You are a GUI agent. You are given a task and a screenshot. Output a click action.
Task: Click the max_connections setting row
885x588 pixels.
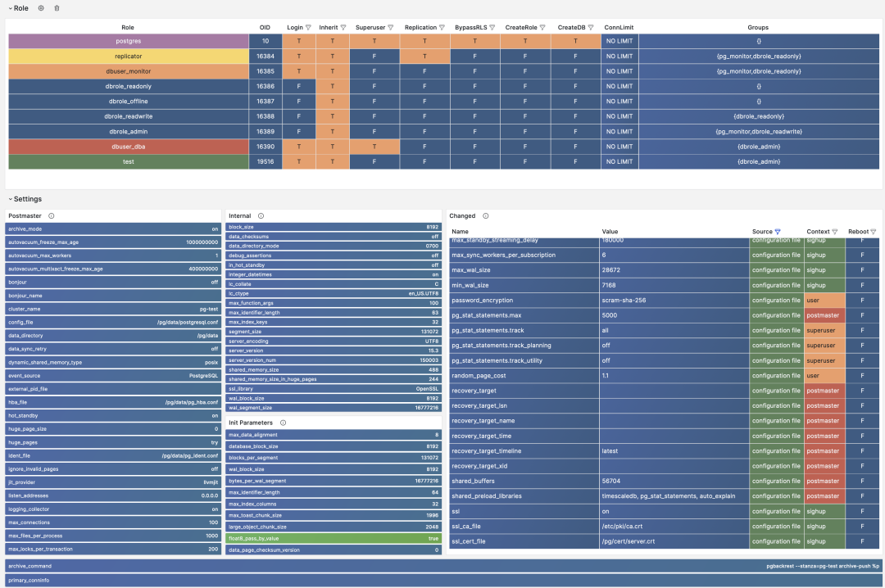click(113, 522)
